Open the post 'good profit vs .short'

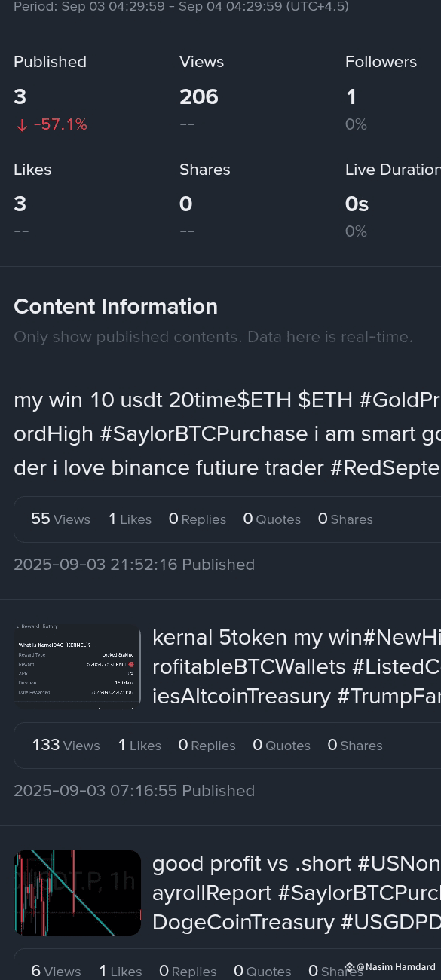pos(296,893)
